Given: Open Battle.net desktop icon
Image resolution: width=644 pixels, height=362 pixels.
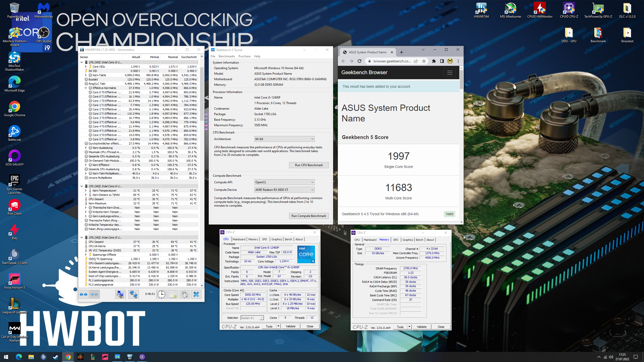Looking at the screenshot, I should tap(15, 133).
